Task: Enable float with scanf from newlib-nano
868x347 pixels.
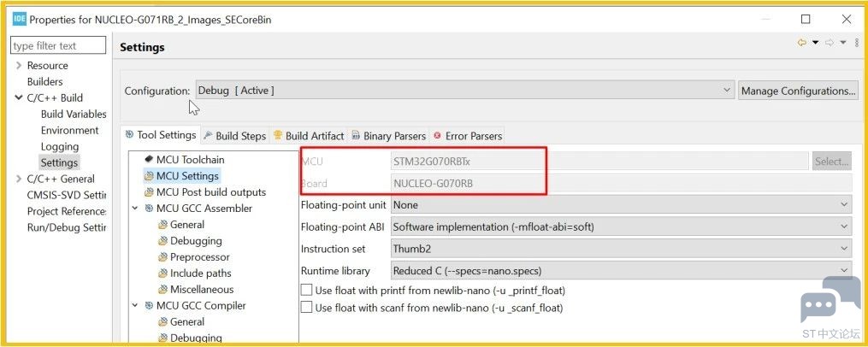Action: tap(306, 307)
